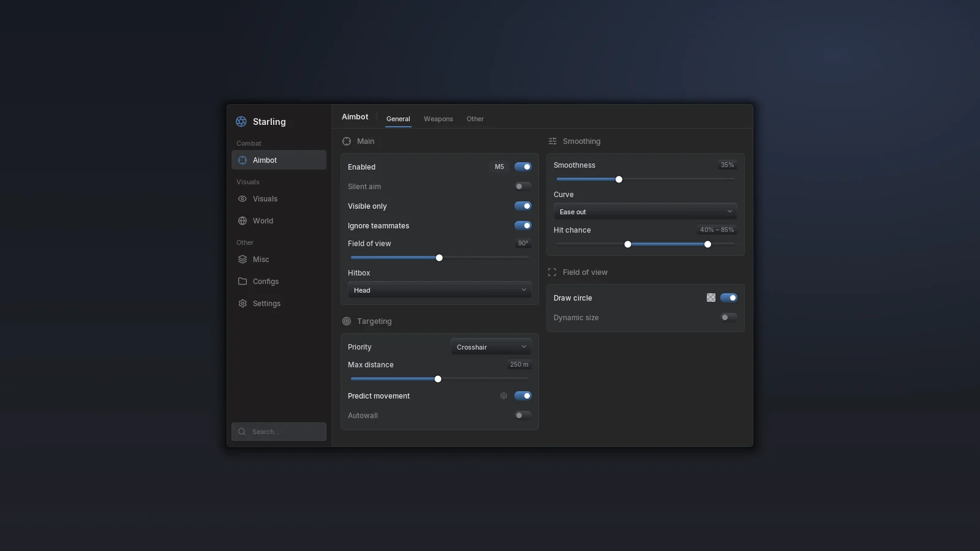Click the Smoothness slider handle
Viewport: 980px width, 551px height.
(x=619, y=179)
